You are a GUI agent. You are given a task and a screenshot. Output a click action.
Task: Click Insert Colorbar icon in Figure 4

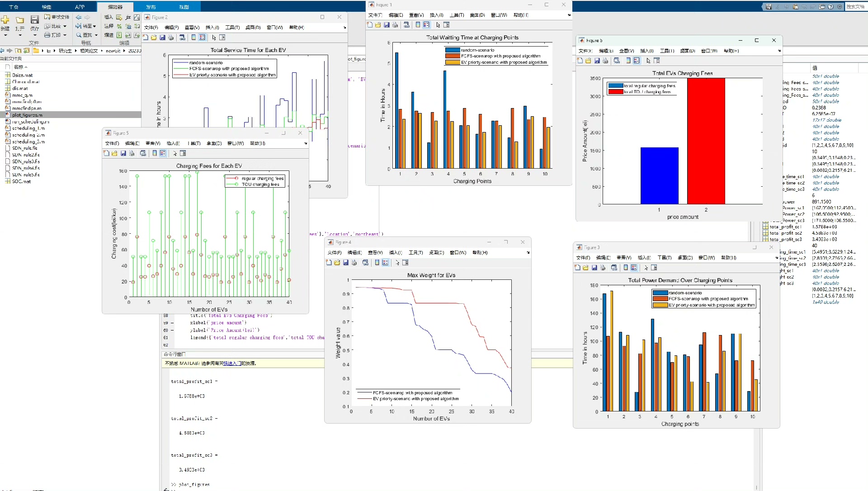(x=377, y=263)
